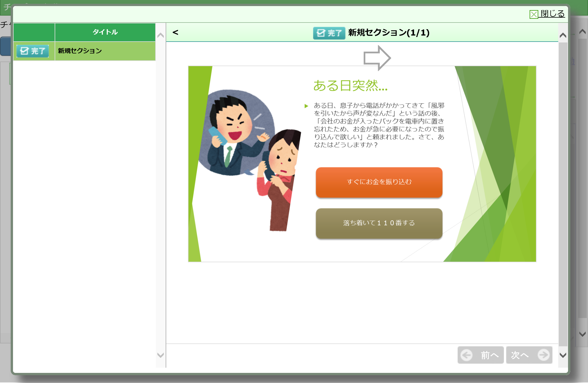Select 新規セクション in the title list
This screenshot has height=383, width=588.
80,51
